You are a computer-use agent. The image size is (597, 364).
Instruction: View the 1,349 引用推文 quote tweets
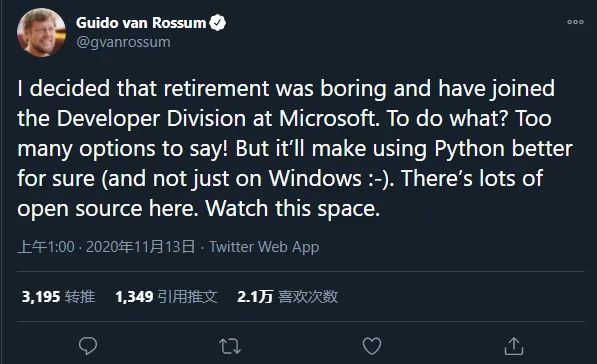[x=166, y=297]
